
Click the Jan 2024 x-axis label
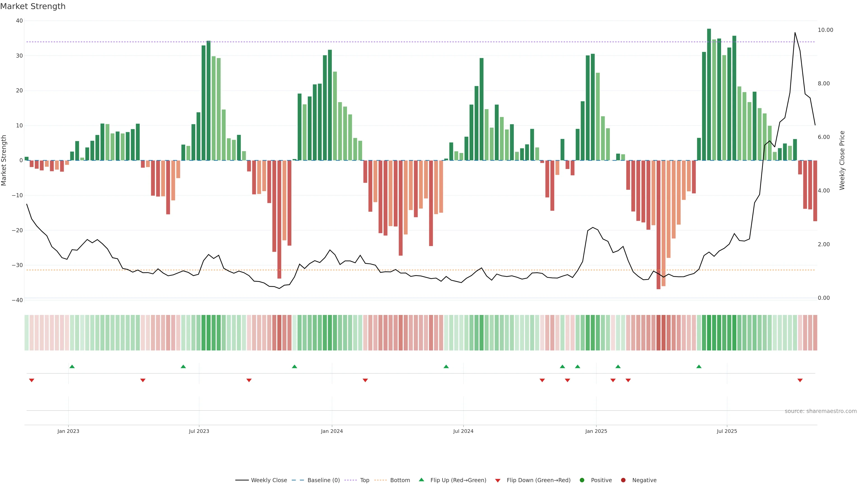pos(332,431)
